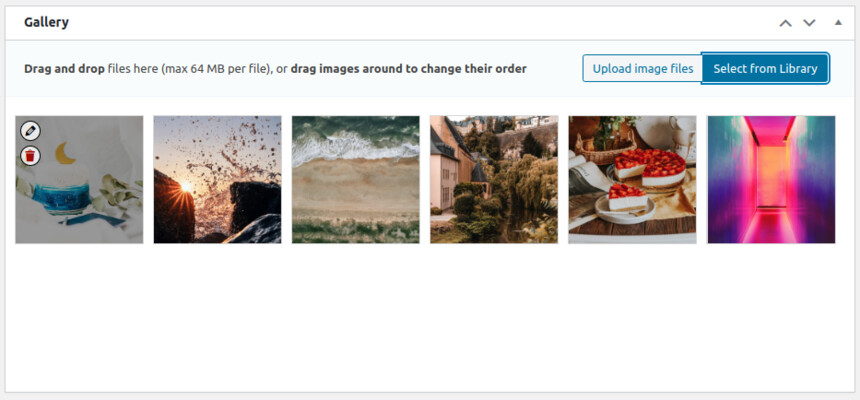
Task: Click the pencil edit icon on first image
Action: coord(30,131)
